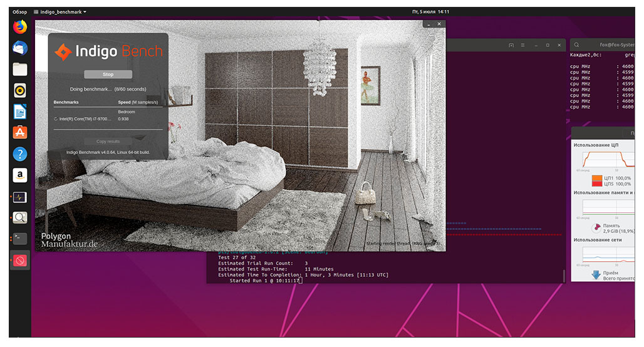Open new tab in terminal window
644x347 pixels.
(511, 45)
